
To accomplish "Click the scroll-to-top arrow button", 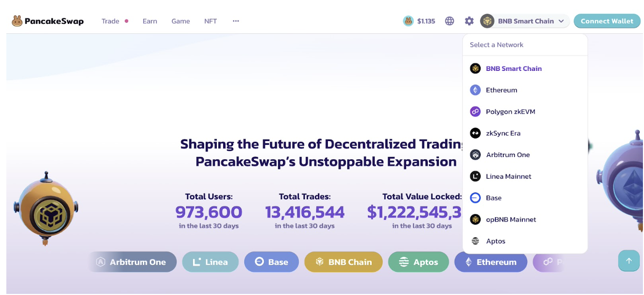I will point(629,261).
